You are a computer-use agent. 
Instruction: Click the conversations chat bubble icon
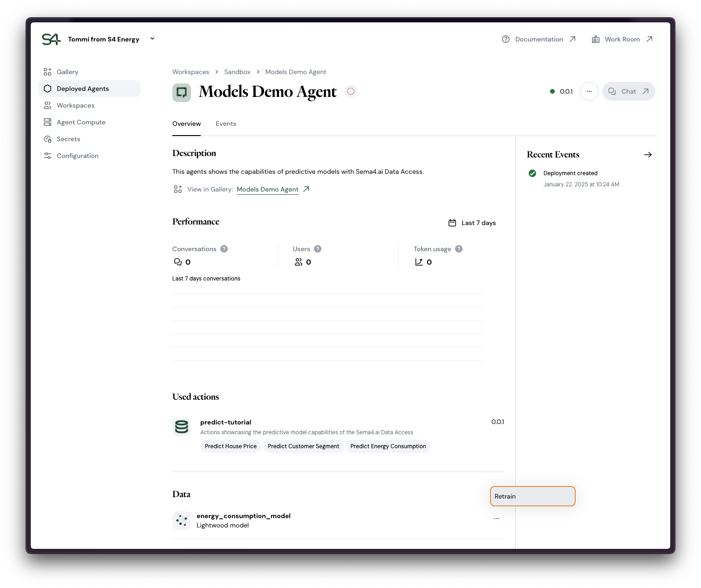[x=178, y=262]
